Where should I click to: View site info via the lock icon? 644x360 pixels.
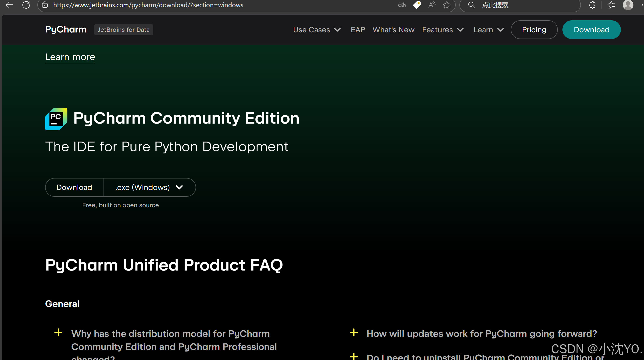point(45,5)
